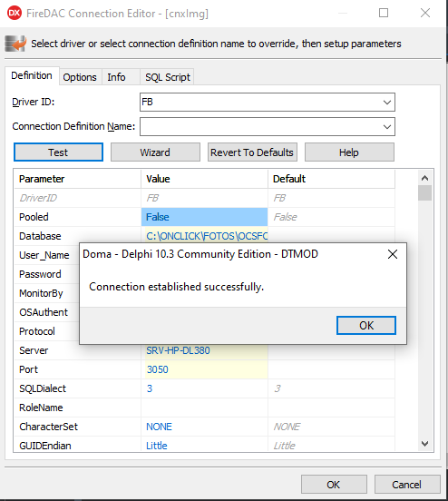Click the Port value 3050
Screen dimensions: 448x501
point(204,369)
